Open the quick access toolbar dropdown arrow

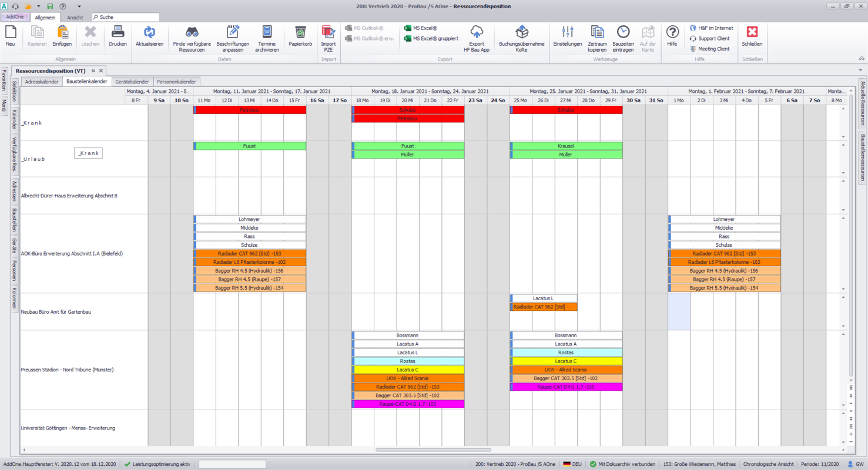pos(79,6)
